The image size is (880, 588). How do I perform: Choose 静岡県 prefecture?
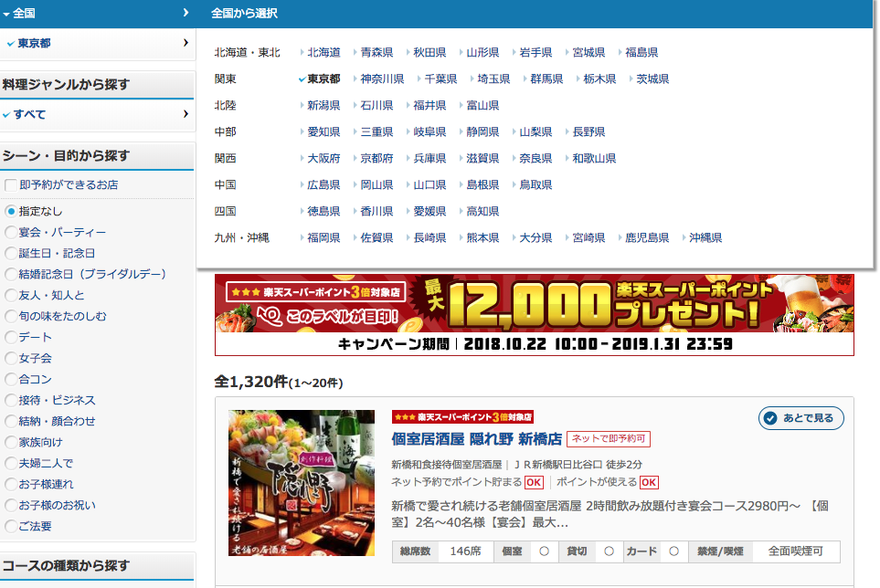482,132
